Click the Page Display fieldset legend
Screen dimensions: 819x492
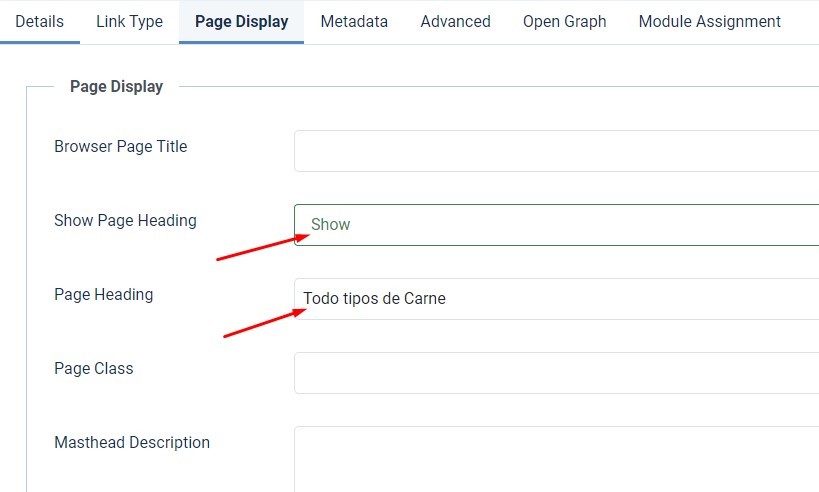click(116, 87)
